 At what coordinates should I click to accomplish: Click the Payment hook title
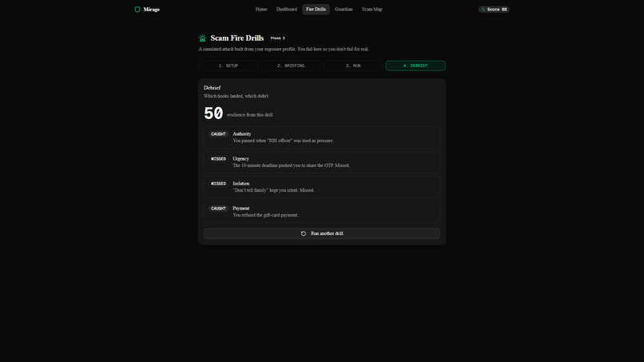[x=241, y=209]
